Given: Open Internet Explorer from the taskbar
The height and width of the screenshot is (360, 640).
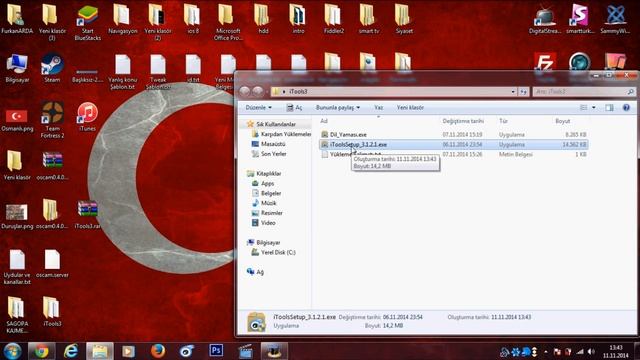Looking at the screenshot, I should pos(71,351).
